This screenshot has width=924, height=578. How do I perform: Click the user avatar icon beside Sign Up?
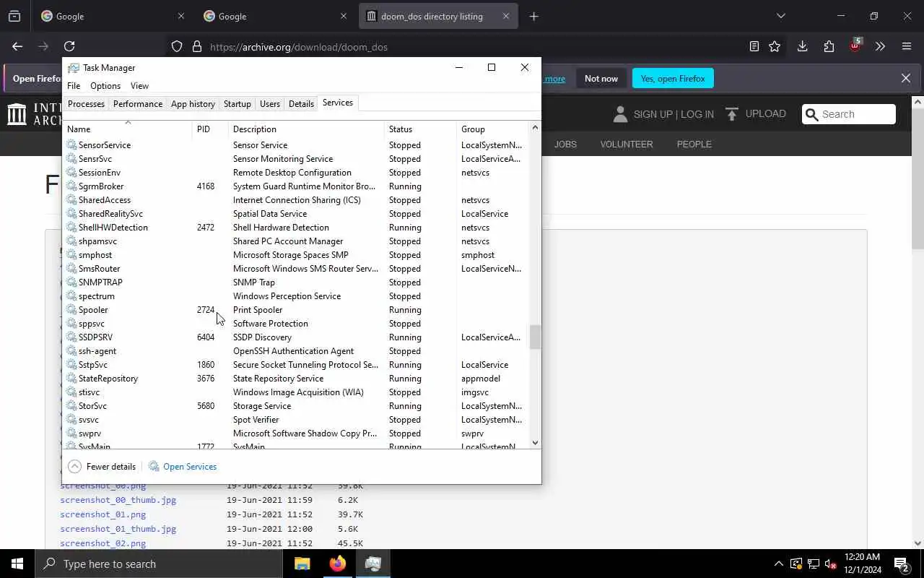[x=620, y=114]
